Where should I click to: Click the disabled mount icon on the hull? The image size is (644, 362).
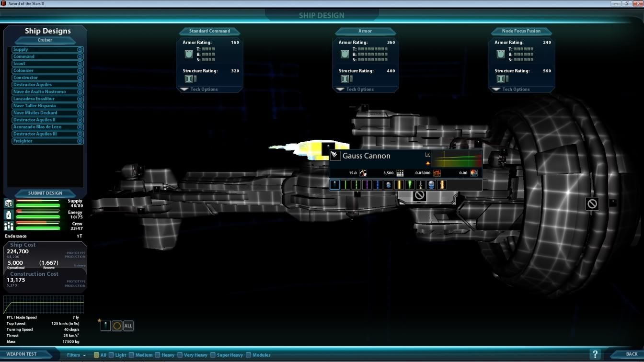click(419, 195)
